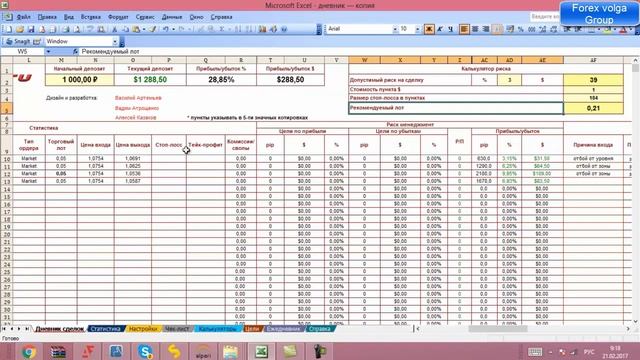Viewport: 640px width, 360px height.
Task: Open Google Chrome from the taskbar
Action: click(29, 351)
